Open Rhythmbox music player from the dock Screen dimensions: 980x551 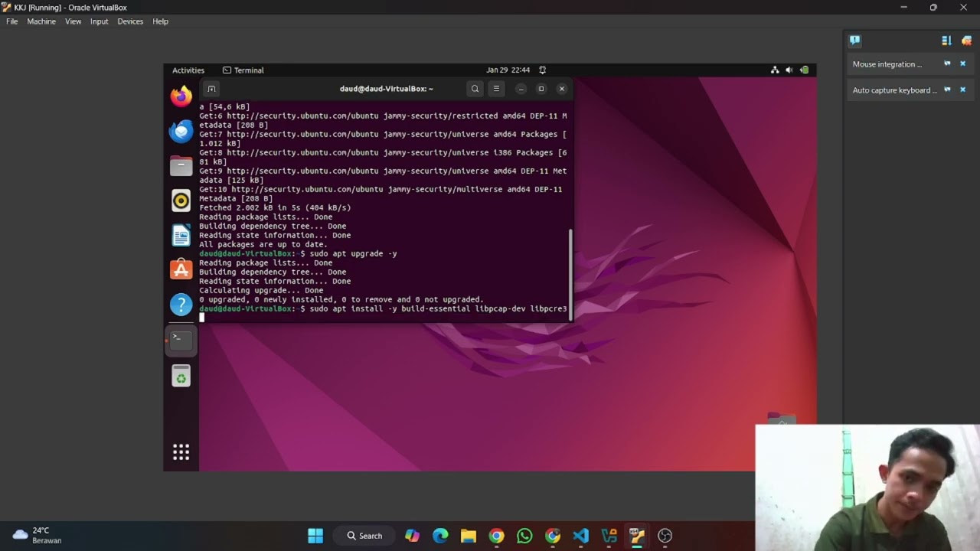(x=181, y=201)
